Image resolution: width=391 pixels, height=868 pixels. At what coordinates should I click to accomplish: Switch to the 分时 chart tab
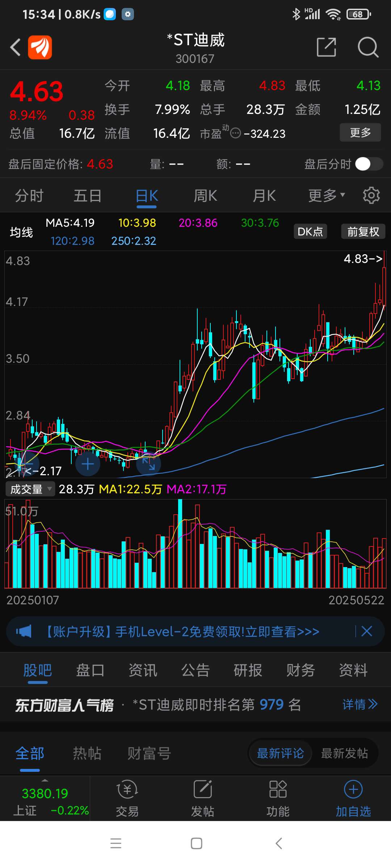pos(29,196)
